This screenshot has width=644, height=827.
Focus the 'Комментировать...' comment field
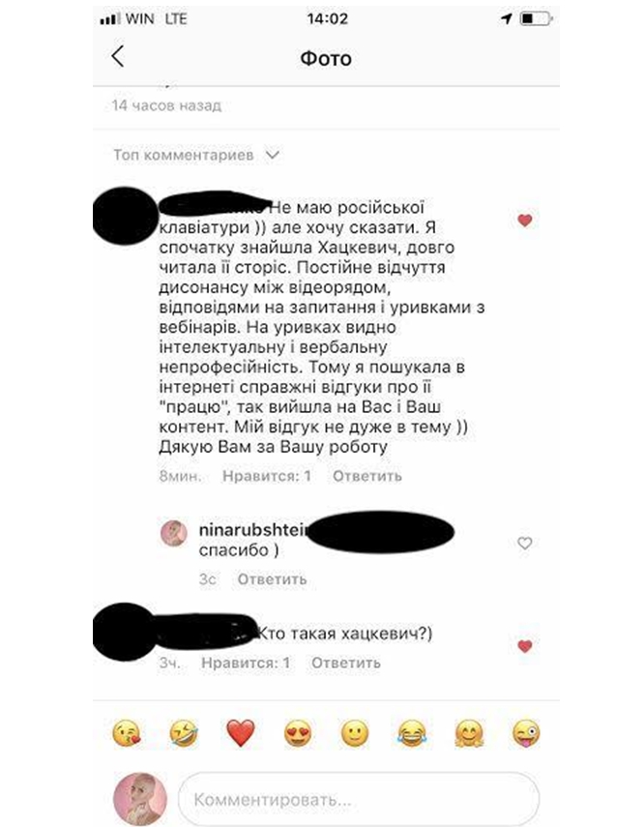[359, 800]
